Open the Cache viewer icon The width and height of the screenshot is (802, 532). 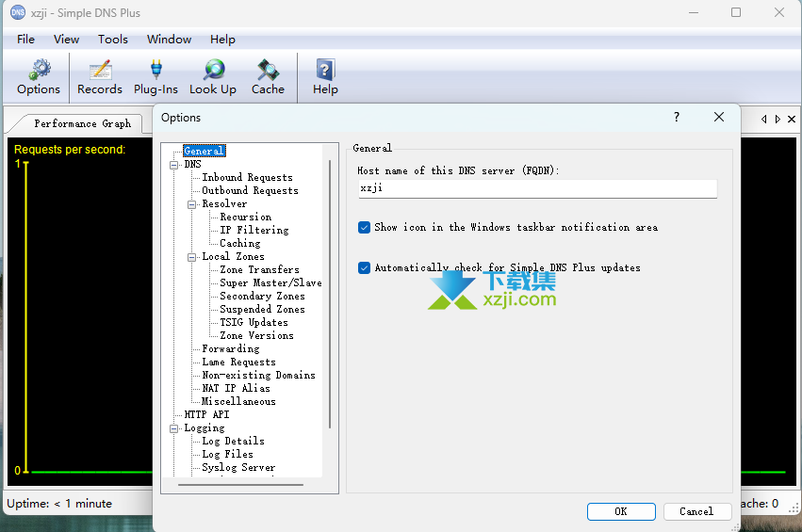[268, 76]
